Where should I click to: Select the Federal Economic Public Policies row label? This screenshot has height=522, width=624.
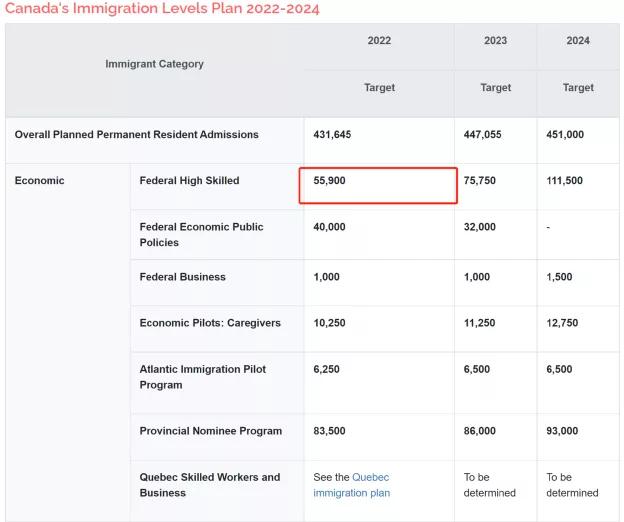coord(201,235)
